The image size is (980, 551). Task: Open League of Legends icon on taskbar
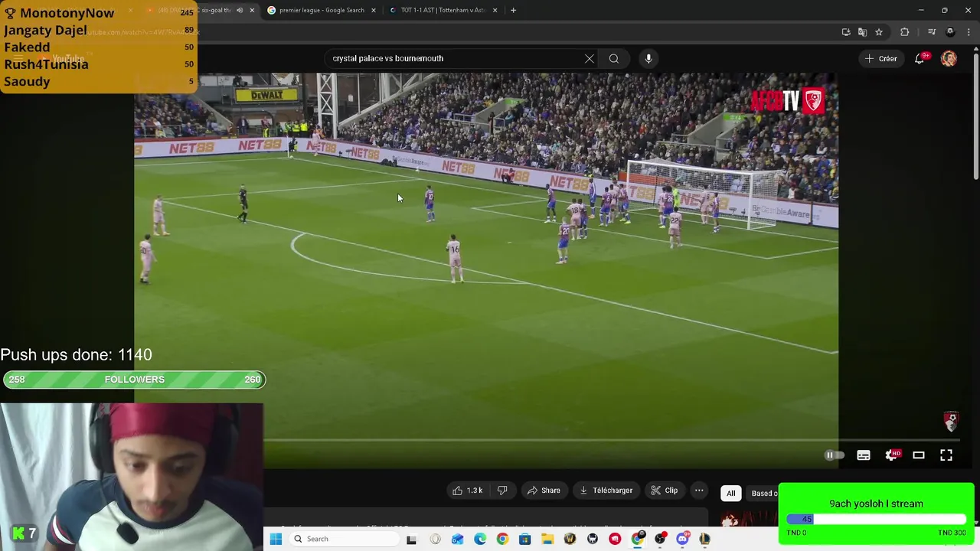(x=704, y=540)
